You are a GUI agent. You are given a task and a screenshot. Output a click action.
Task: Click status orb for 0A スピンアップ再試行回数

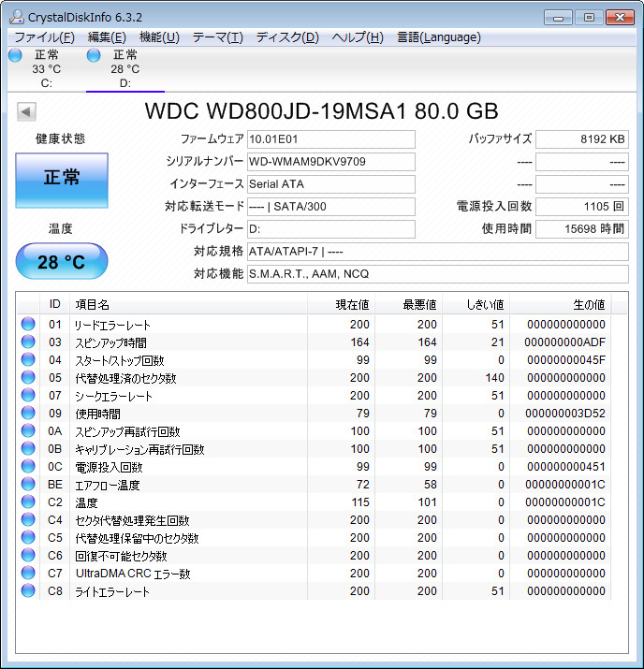tap(28, 430)
